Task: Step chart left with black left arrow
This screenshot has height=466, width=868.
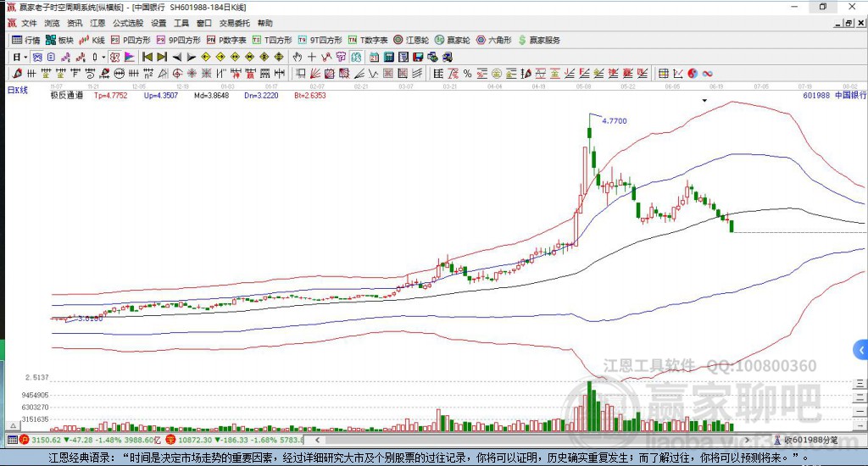Action: coord(176,57)
